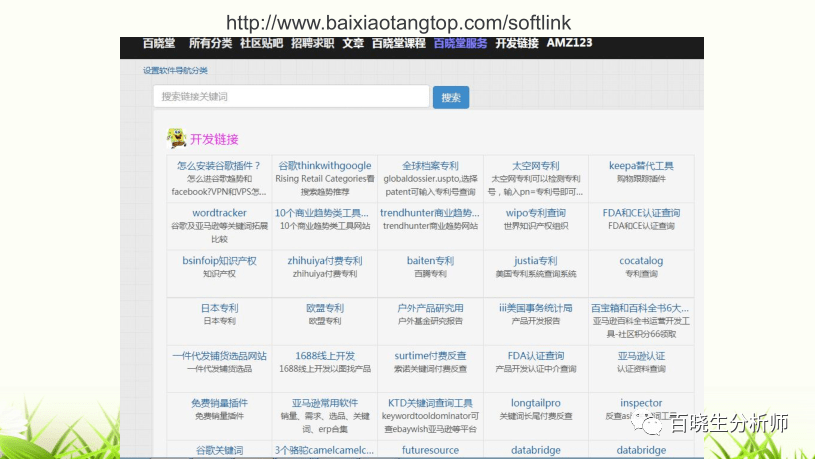Screen dimensions: 815x459
Task: Select the highlighted 百晓堂服务 menu item
Action: click(460, 43)
